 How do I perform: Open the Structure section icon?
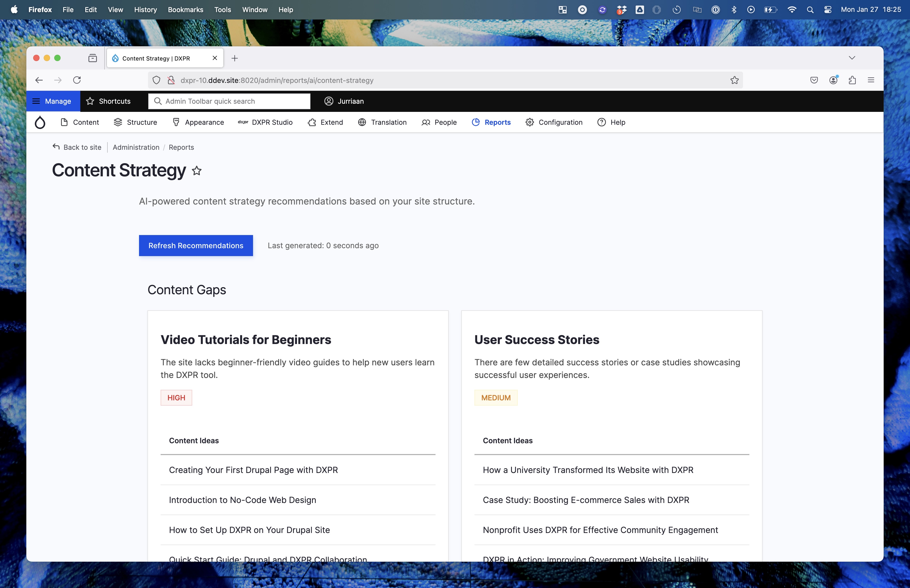point(118,122)
